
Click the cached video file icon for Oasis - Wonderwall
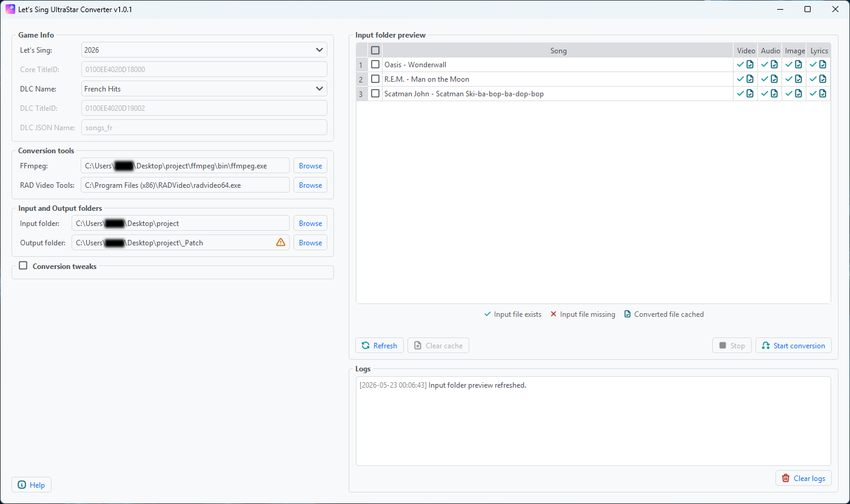click(750, 64)
